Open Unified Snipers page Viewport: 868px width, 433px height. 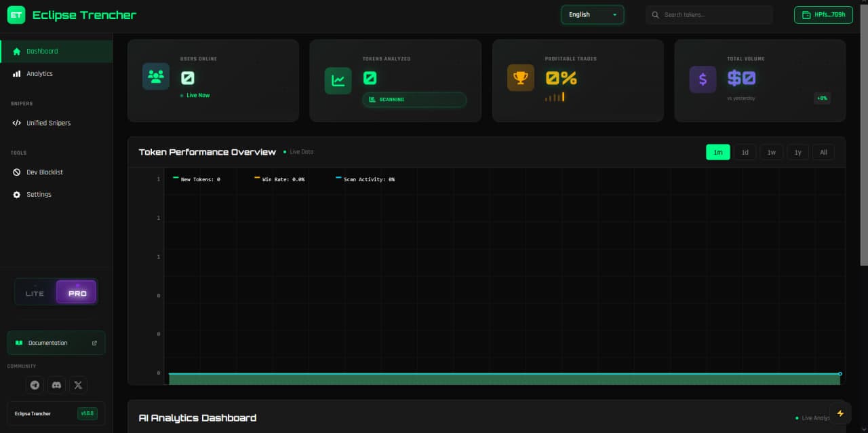click(48, 123)
